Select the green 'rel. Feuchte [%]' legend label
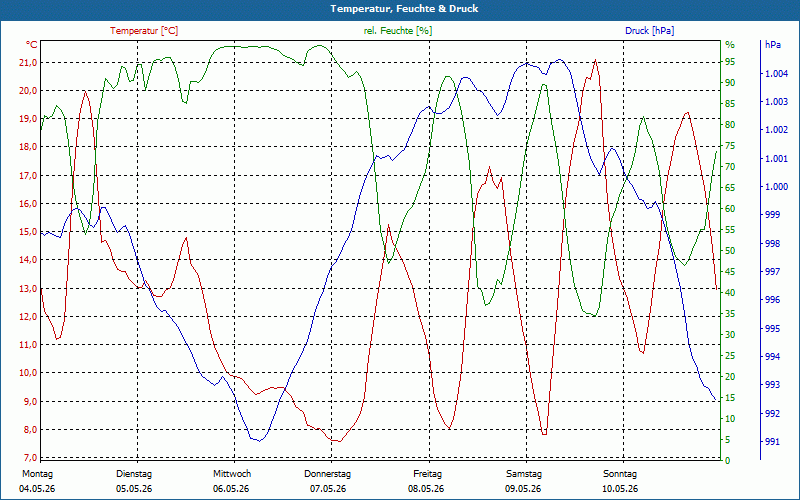Screen dimensions: 800x500 [398, 31]
